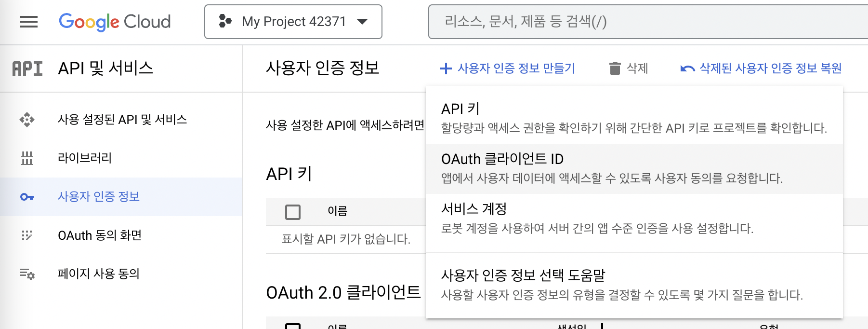Choose 'OAuth 클라이언트 ID' from the menu
868x329 pixels.
634,168
